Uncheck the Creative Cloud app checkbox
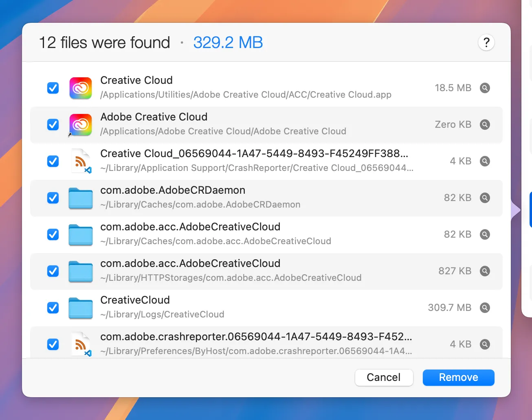Screen dimensions: 532x420 click(x=53, y=88)
